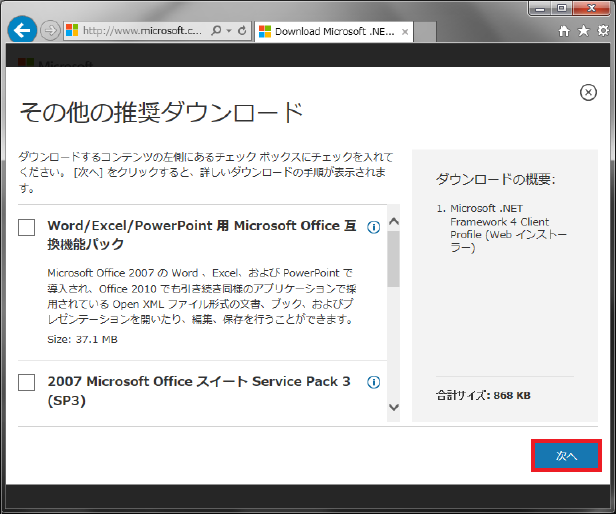Screen dimensions: 616x514
Task: Minimize the browser window
Action: pyautogui.click(x=540, y=8)
